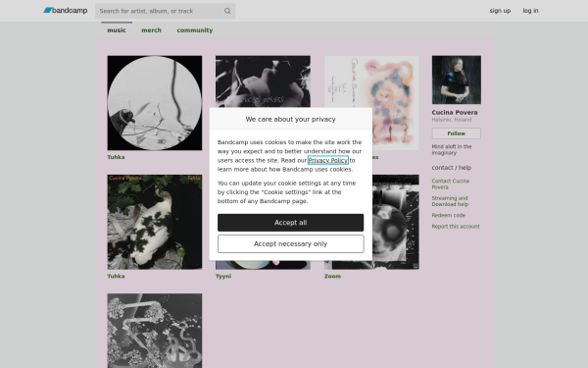The image size is (588, 368).
Task: Open Contact Cucina Povera link
Action: (x=450, y=184)
